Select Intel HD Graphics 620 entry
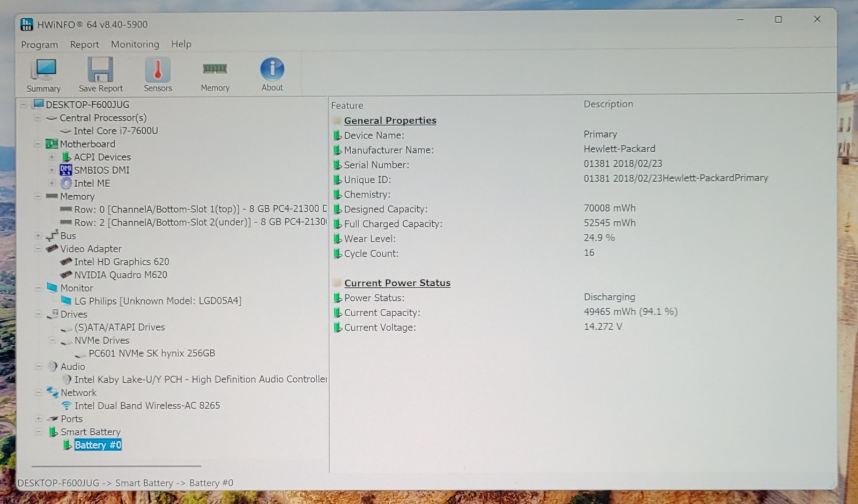858x504 pixels. 122,262
